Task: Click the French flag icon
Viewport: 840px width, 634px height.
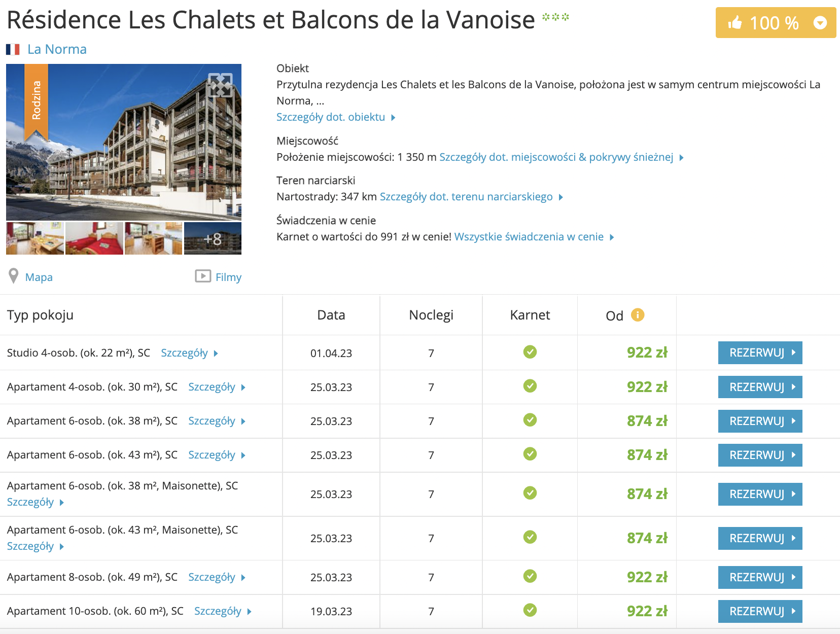Action: (x=13, y=49)
